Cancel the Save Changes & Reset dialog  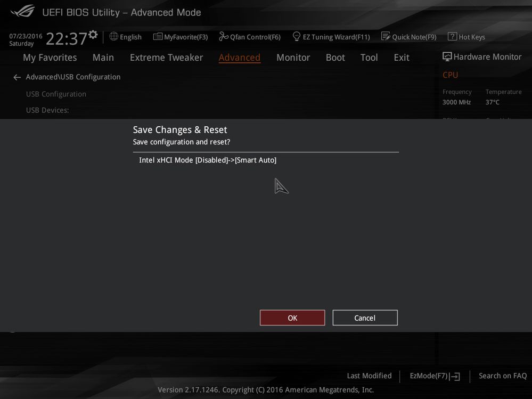tap(365, 317)
